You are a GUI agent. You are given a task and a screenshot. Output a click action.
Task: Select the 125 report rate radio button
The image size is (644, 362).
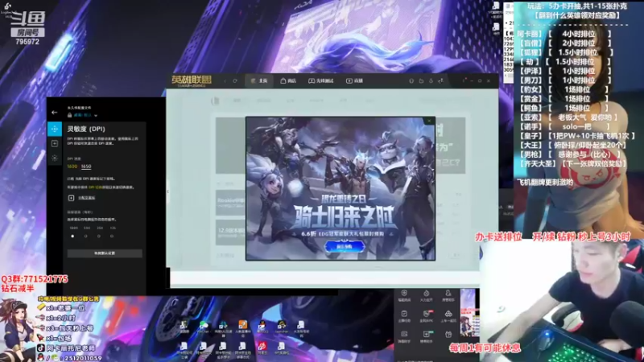(x=112, y=237)
